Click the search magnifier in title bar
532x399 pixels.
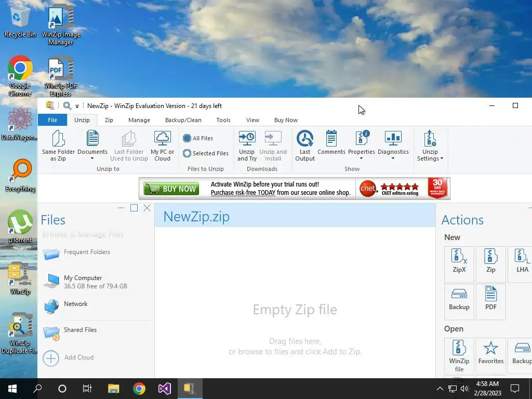(x=67, y=106)
